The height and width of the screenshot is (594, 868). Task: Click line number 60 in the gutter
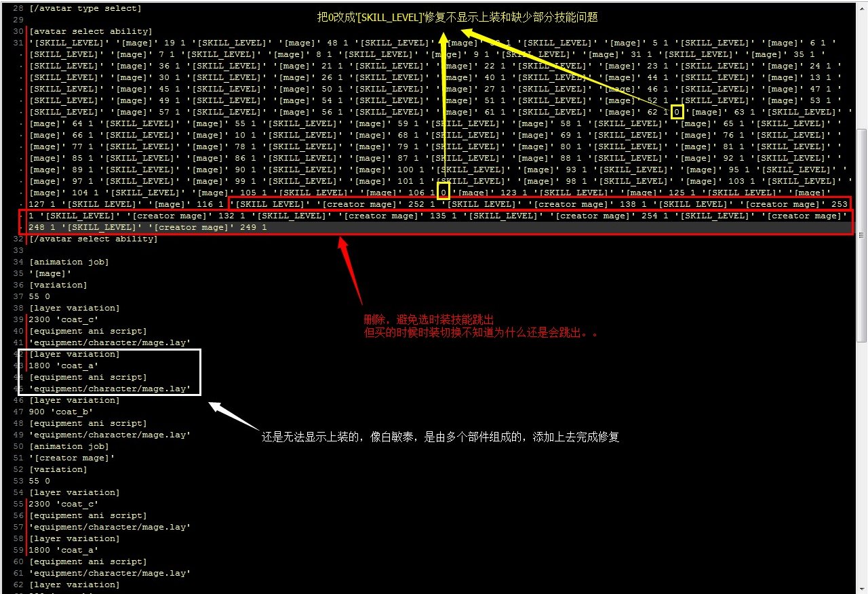tap(18, 562)
